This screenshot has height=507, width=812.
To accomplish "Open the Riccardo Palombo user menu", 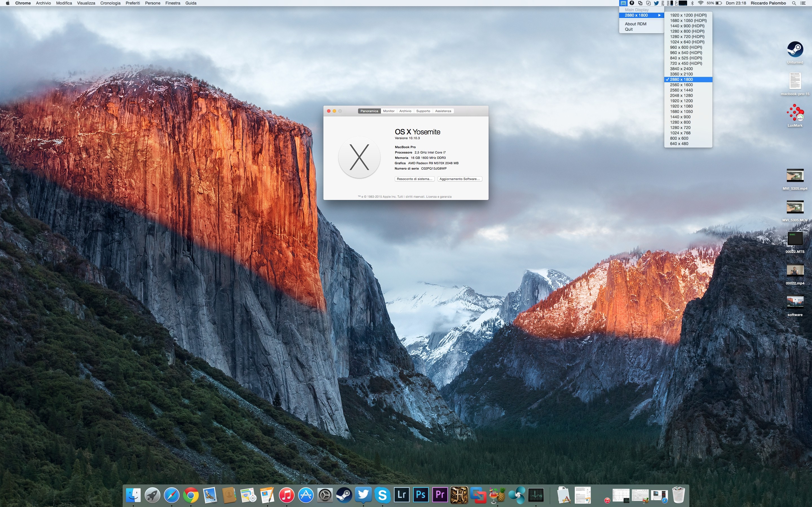I will (768, 3).
